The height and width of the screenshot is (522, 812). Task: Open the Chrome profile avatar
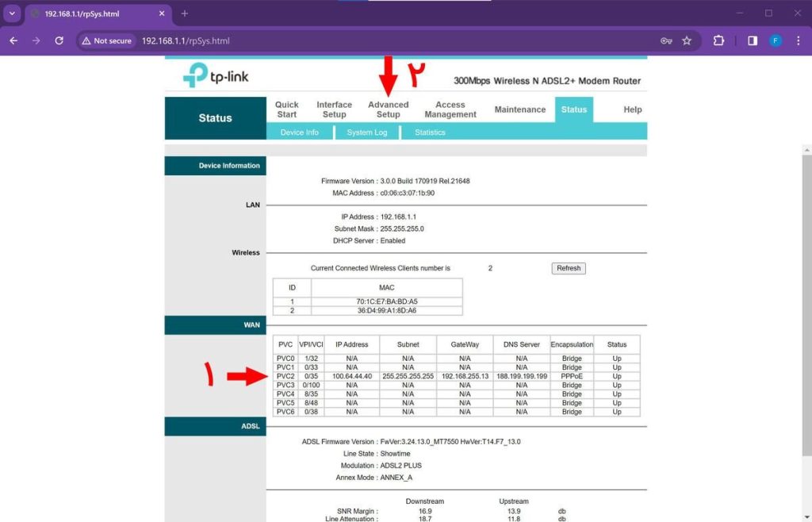[x=776, y=40]
